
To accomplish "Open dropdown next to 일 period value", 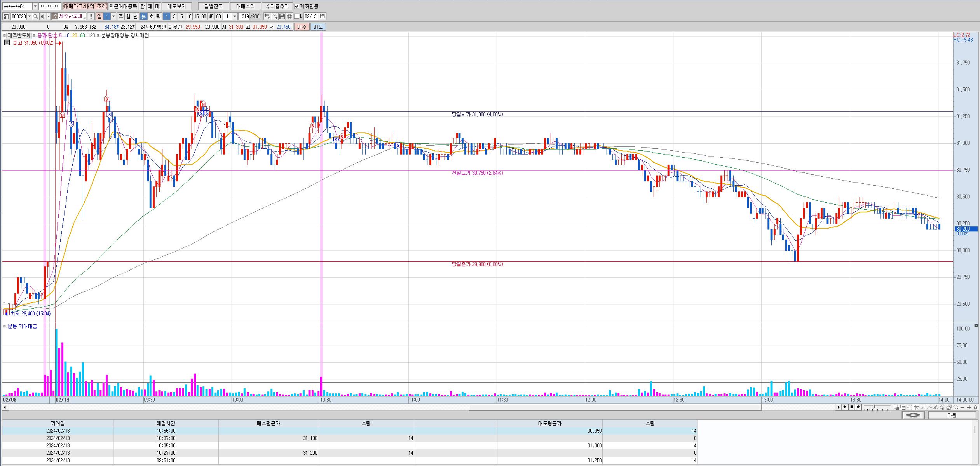I will [113, 16].
